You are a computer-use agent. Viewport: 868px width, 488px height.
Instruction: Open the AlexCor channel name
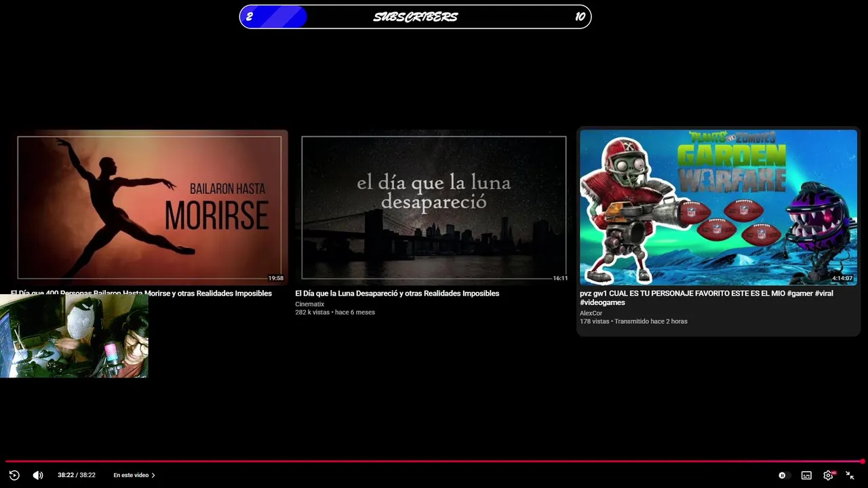pos(591,313)
